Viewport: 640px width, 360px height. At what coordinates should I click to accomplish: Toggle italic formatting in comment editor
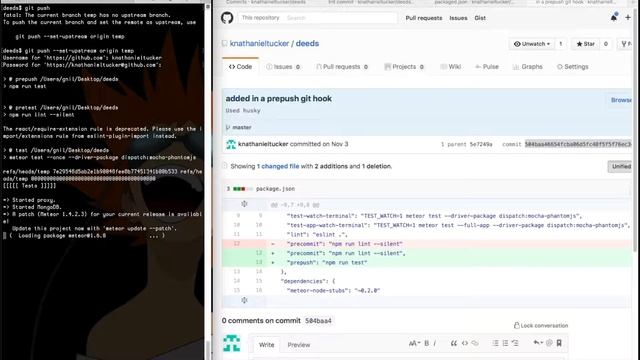tap(435, 343)
